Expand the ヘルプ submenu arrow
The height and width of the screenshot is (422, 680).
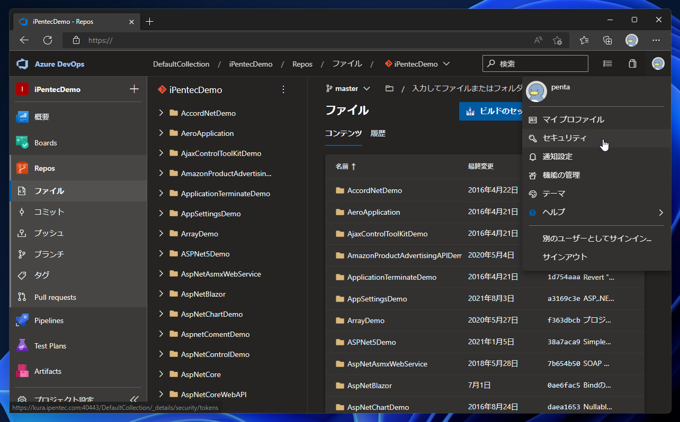(660, 213)
